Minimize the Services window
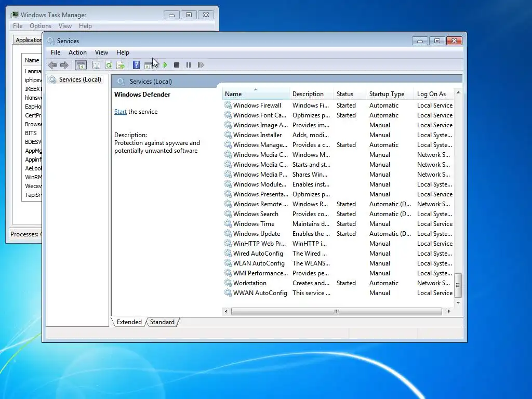Viewport: 532px width, 399px height. coord(420,41)
